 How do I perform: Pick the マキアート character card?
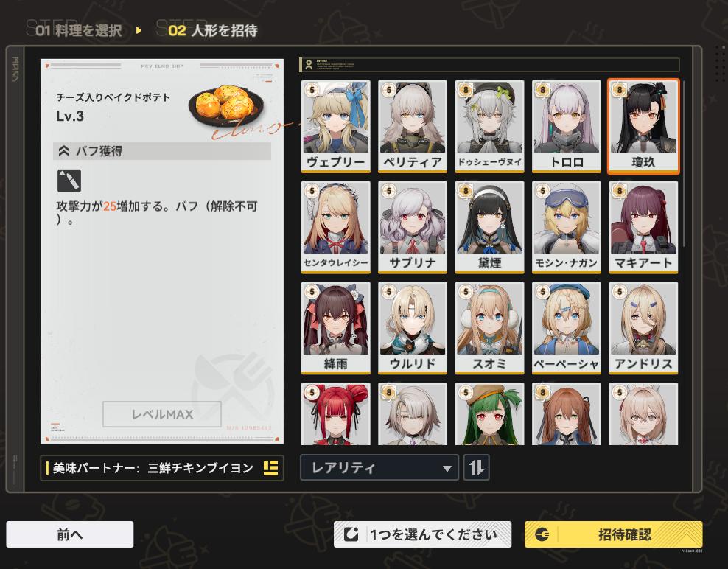coord(643,227)
